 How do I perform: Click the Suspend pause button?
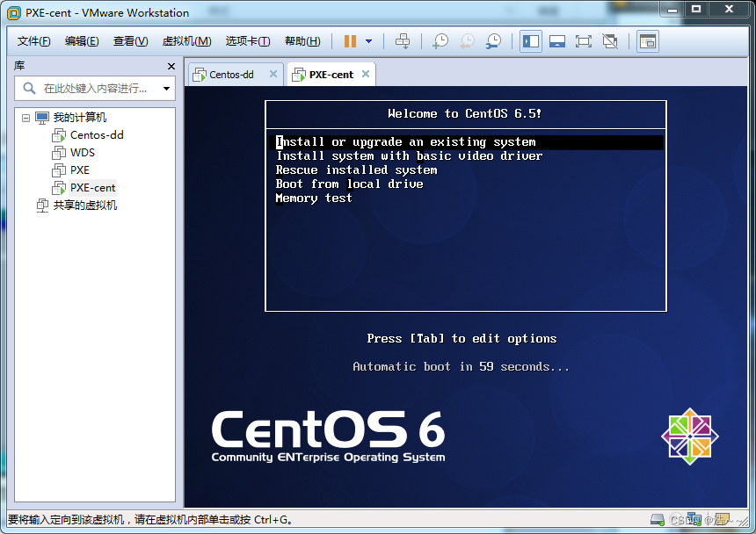pos(350,41)
